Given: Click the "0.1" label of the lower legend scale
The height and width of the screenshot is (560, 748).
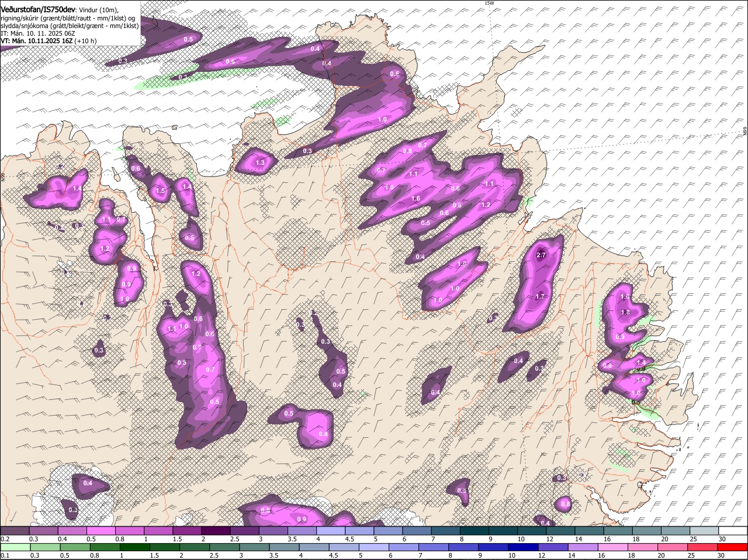Looking at the screenshot, I should click(x=4, y=555).
